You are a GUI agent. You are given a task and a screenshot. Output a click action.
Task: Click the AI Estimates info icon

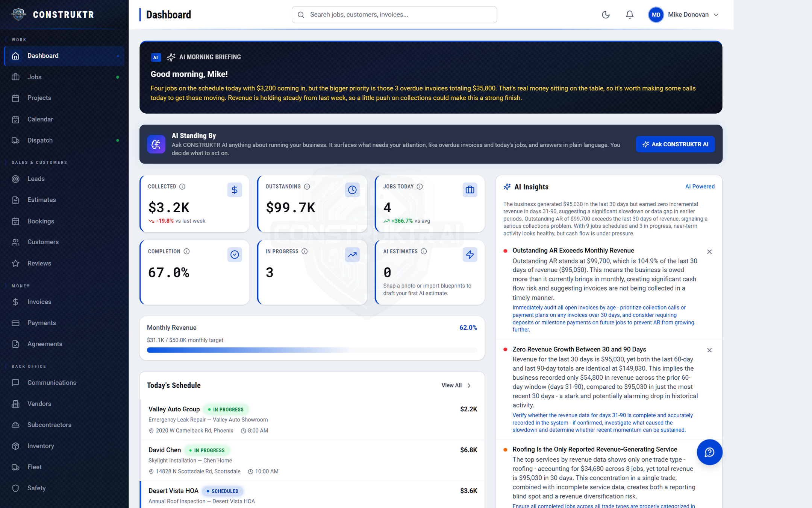pos(424,251)
